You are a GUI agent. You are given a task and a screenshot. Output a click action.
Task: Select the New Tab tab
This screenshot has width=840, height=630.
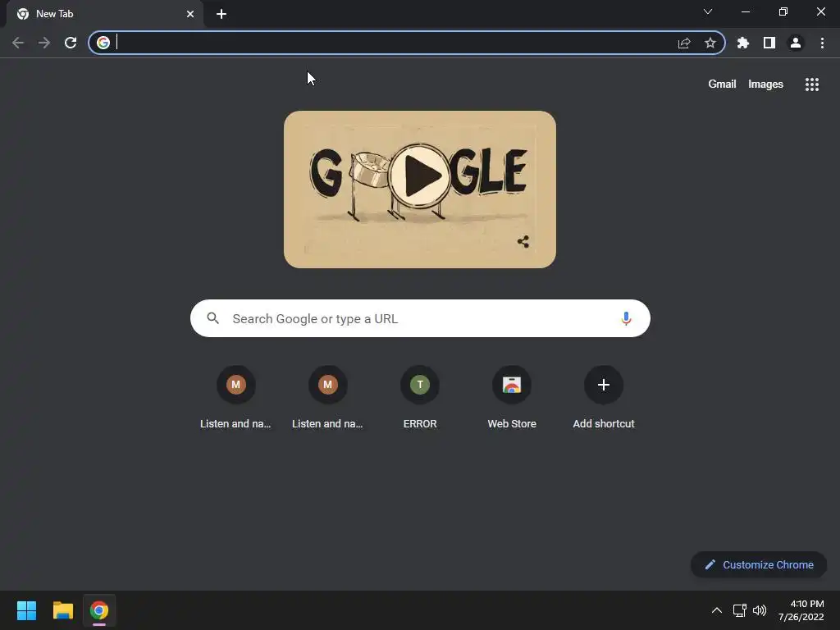pyautogui.click(x=104, y=14)
